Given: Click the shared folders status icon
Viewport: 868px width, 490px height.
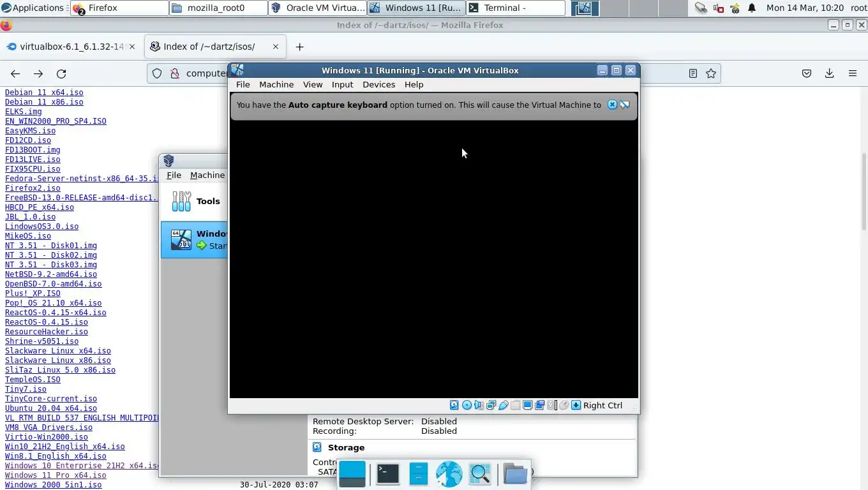Looking at the screenshot, I should tap(515, 405).
